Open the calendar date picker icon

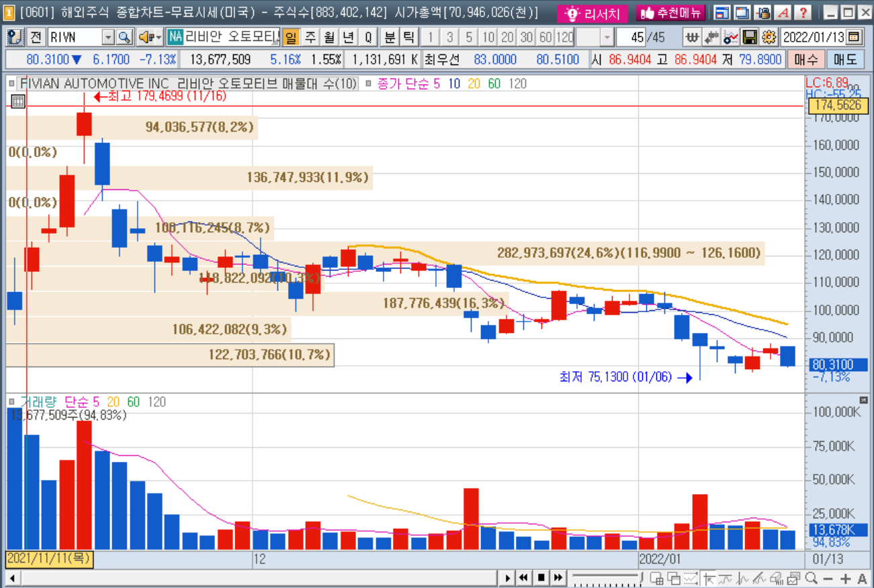(x=855, y=37)
